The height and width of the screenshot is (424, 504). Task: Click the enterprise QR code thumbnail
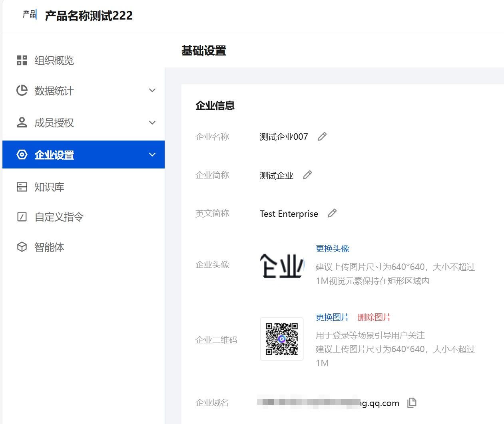tap(282, 339)
